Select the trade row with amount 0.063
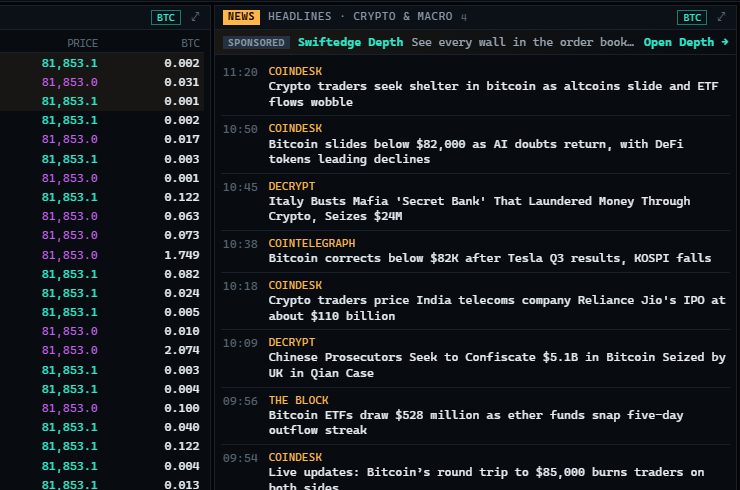The width and height of the screenshot is (740, 490). tap(102, 216)
